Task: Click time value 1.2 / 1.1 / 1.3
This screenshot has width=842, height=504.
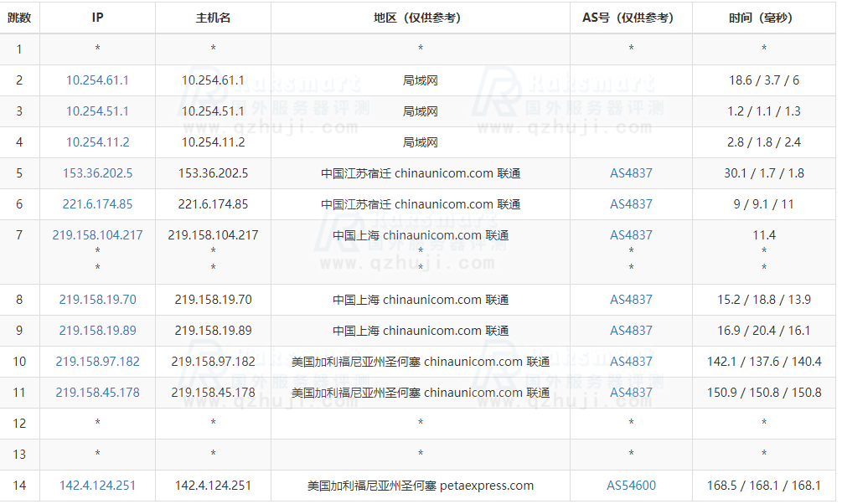Action: pos(763,111)
